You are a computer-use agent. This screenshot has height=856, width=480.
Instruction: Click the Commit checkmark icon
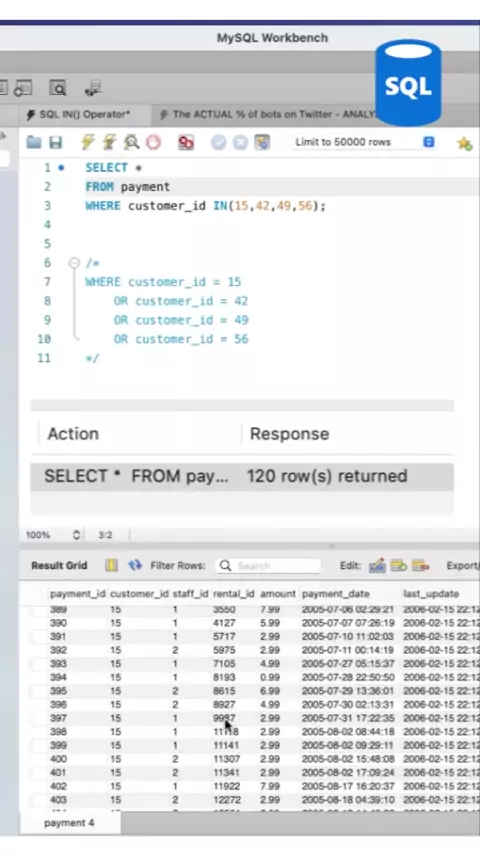pyautogui.click(x=218, y=142)
